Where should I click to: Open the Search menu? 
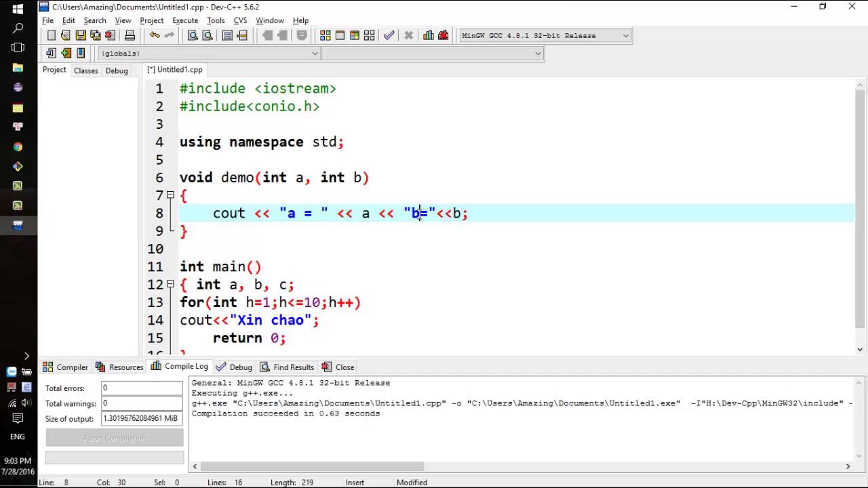[x=95, y=20]
